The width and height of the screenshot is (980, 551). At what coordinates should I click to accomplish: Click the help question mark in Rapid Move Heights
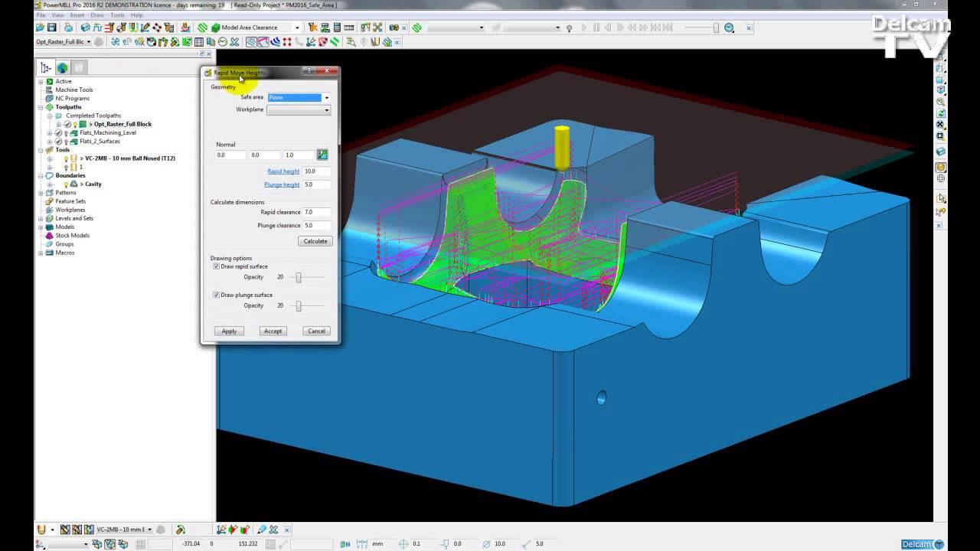point(310,71)
